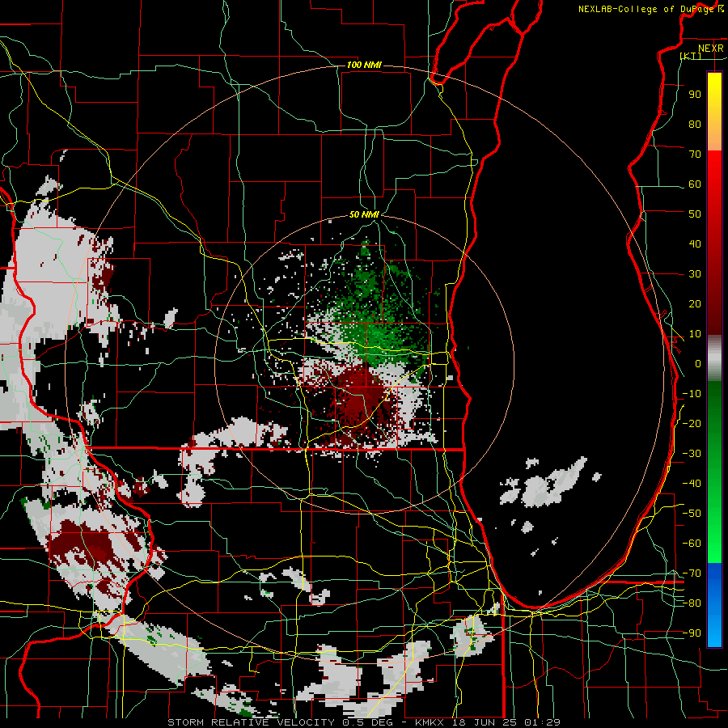
Task: Click the 50 NMI range ring label
Action: [x=365, y=214]
